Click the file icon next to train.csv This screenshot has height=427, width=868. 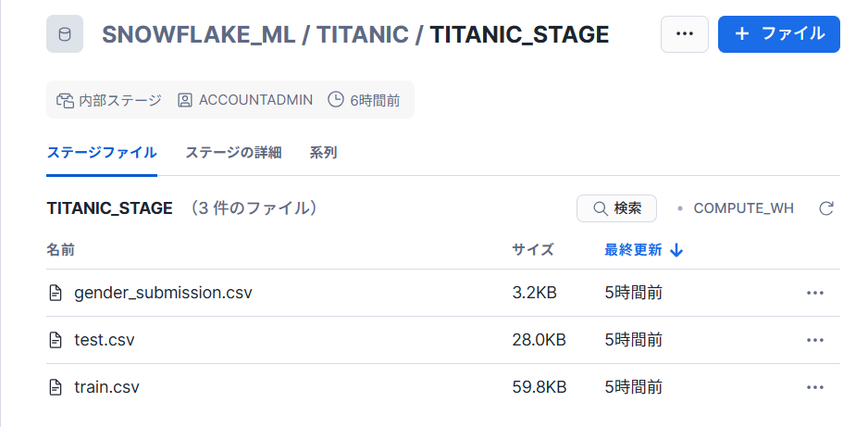pos(56,387)
